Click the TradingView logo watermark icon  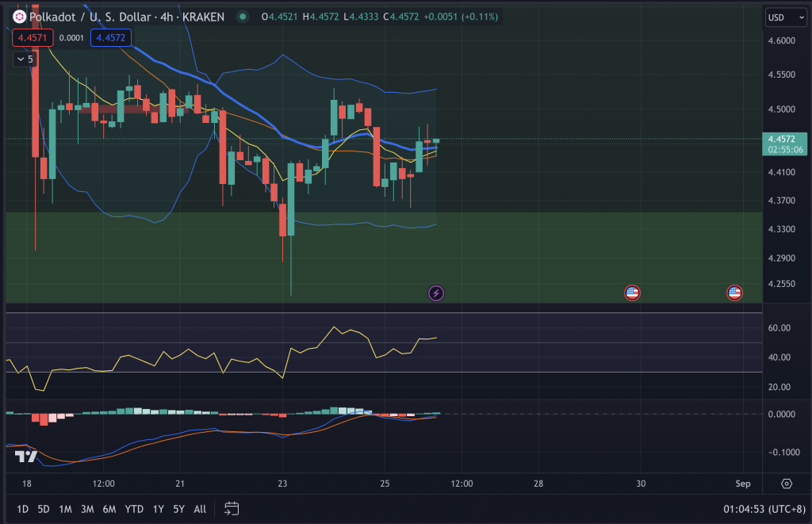coord(26,456)
